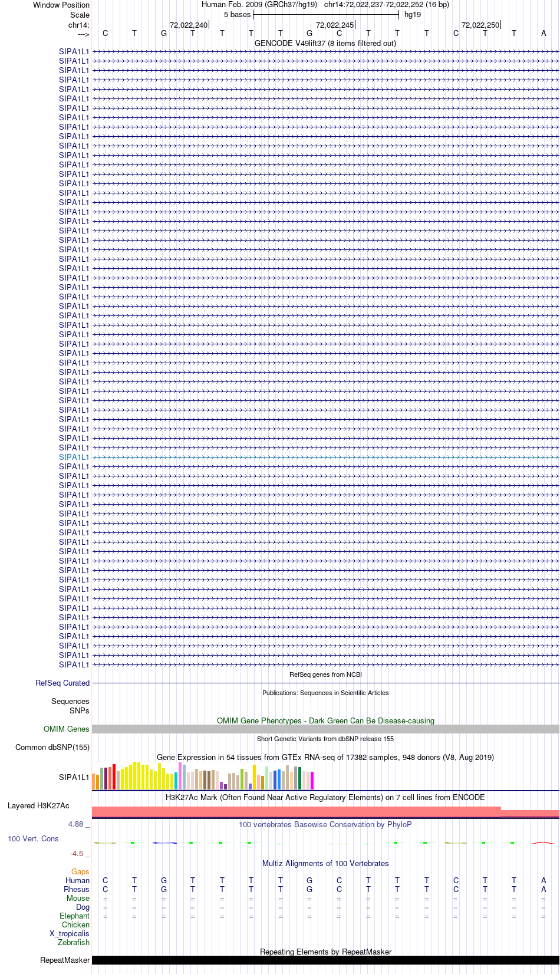The height and width of the screenshot is (974, 560).
Task: Open 'RefSeq genes from NCBI' track title
Action: coord(325,674)
